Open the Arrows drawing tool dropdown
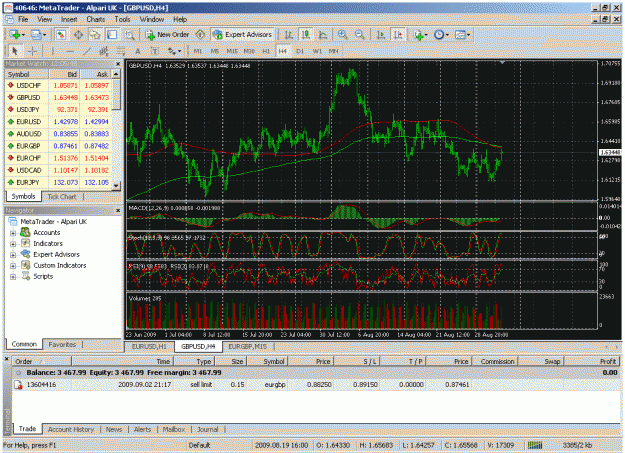Screen dimensions: 625x453 pos(174,51)
